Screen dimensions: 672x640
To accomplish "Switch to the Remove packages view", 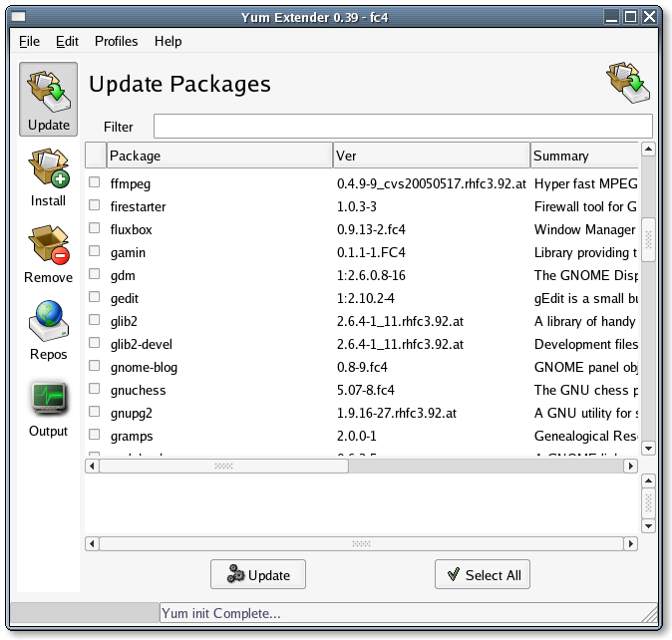I will (x=48, y=254).
